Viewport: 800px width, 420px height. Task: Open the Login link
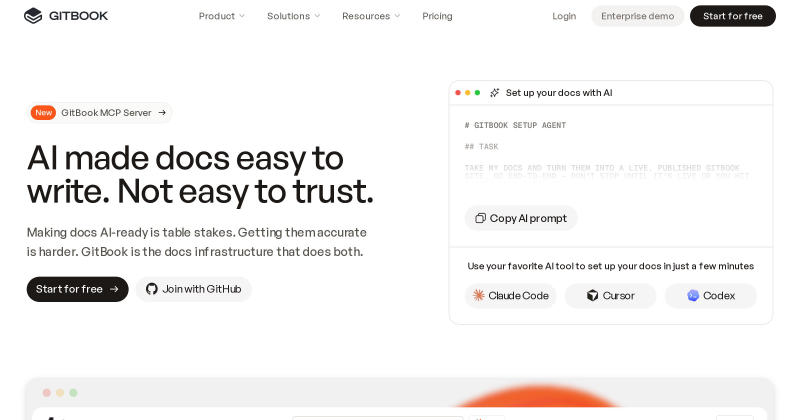coord(564,16)
